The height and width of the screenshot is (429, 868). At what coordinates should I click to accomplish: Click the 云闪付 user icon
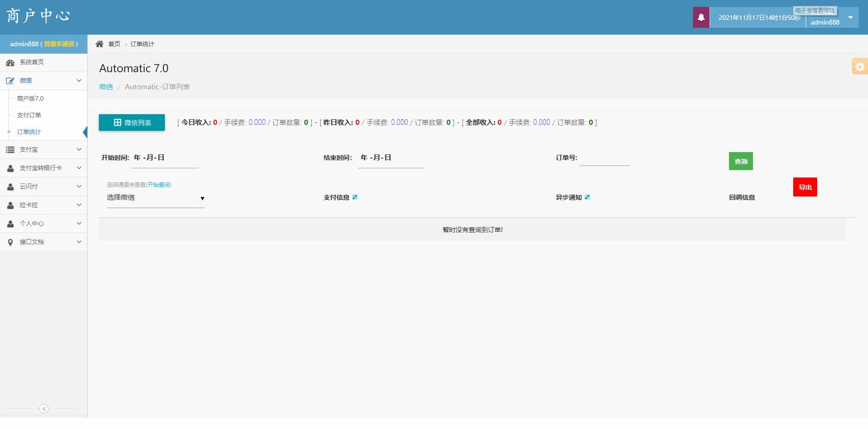point(10,187)
